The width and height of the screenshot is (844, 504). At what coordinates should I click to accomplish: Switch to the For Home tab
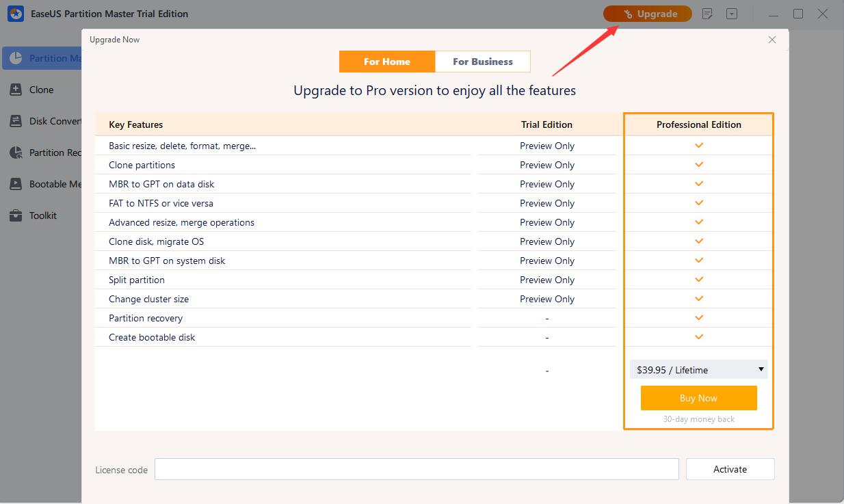(386, 62)
